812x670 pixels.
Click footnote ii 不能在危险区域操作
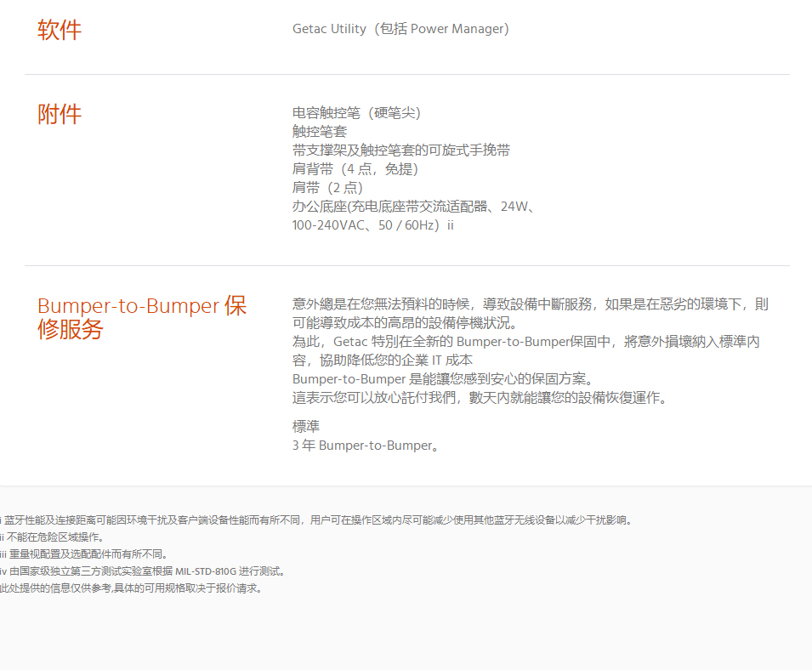(x=52, y=537)
